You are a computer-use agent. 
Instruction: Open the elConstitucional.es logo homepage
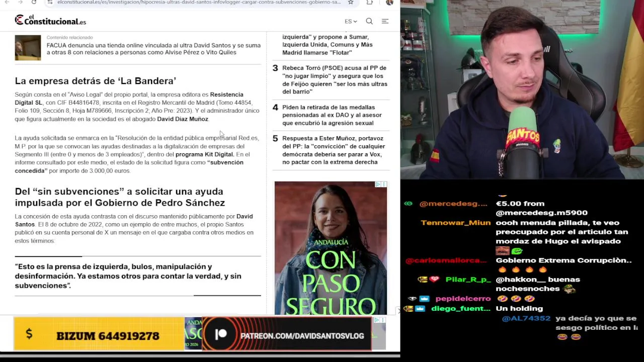(50, 20)
